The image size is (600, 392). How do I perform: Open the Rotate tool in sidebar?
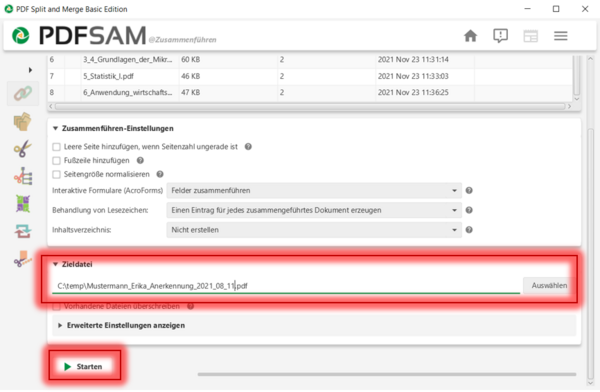[x=23, y=232]
